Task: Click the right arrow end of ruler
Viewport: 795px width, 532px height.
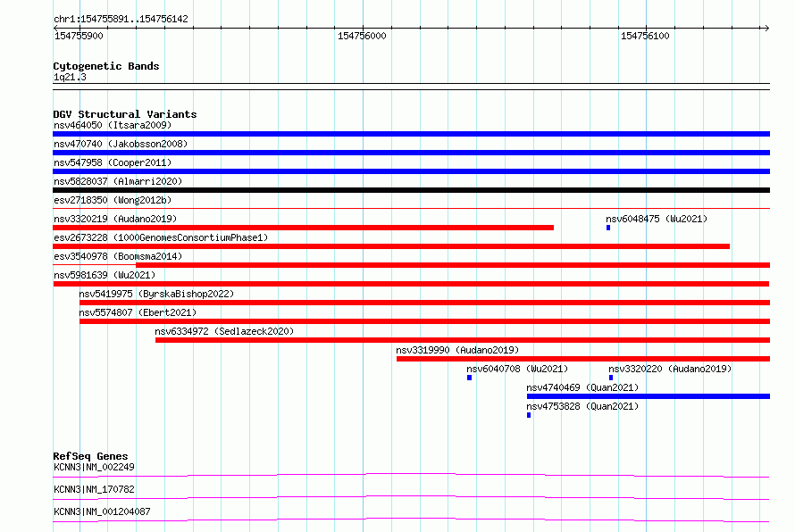Action: click(x=766, y=28)
